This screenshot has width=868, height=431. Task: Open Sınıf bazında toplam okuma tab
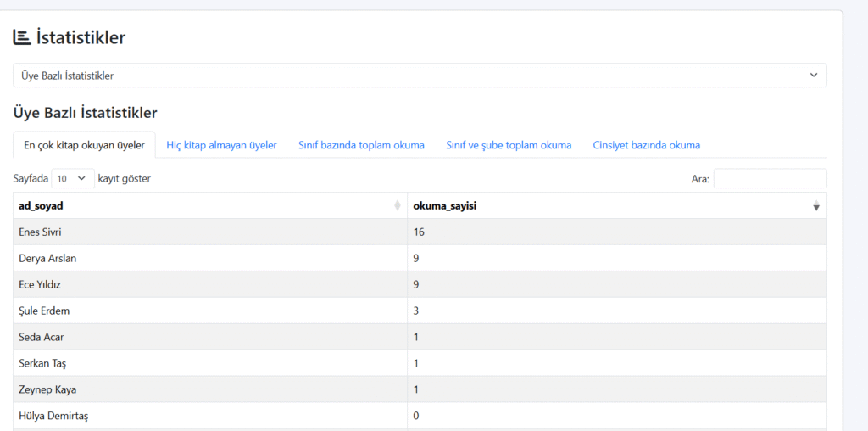click(x=361, y=145)
